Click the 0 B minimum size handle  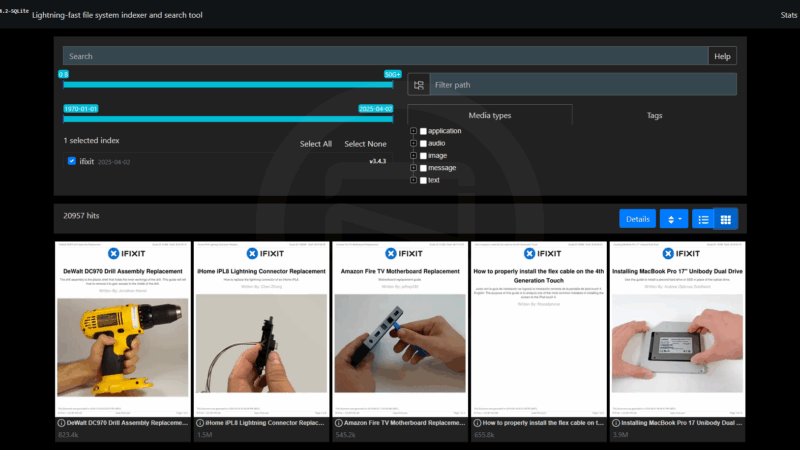63,74
